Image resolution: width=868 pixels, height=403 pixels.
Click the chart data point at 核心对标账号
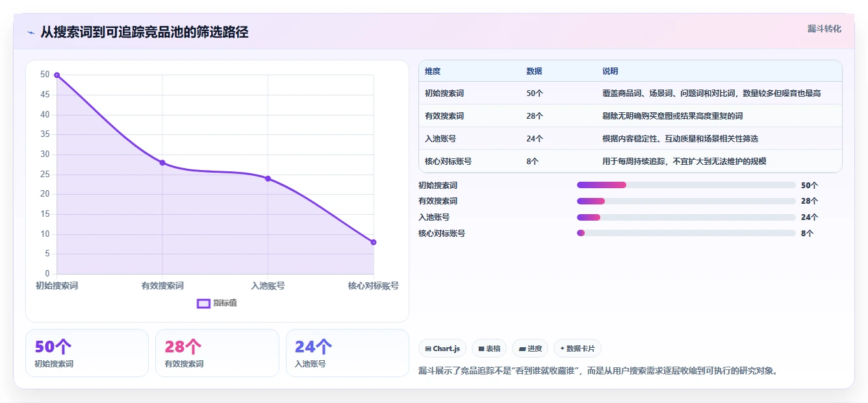pyautogui.click(x=374, y=242)
